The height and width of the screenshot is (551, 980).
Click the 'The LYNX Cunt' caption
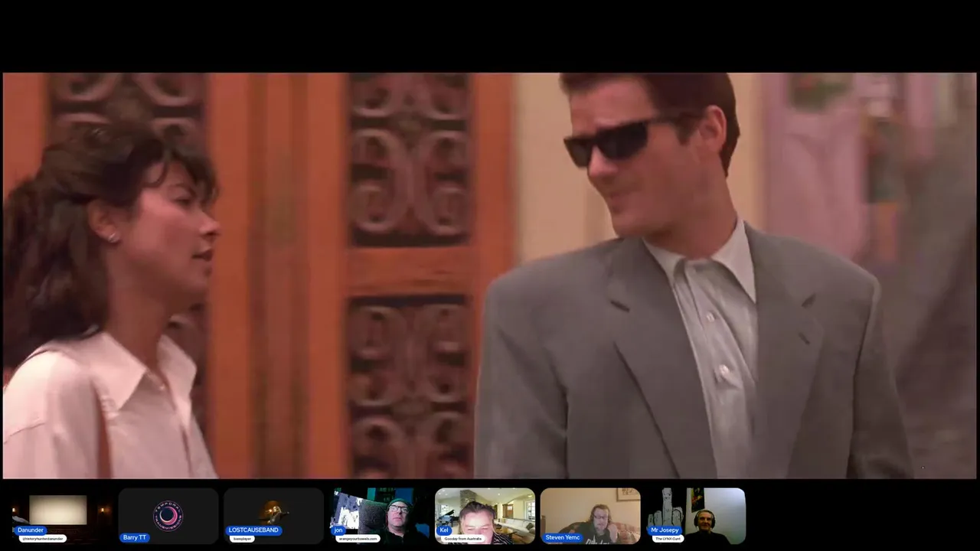point(668,539)
